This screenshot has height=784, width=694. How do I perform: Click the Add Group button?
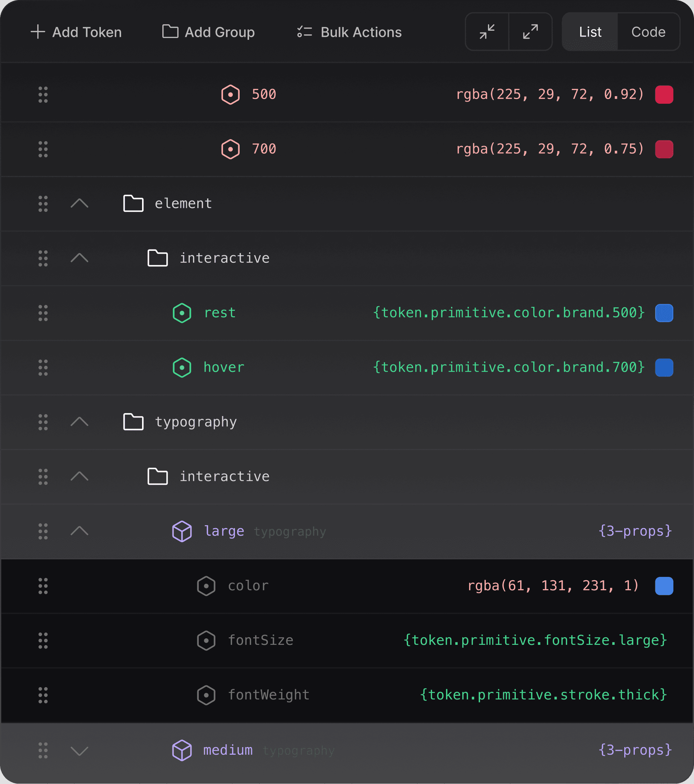[208, 32]
